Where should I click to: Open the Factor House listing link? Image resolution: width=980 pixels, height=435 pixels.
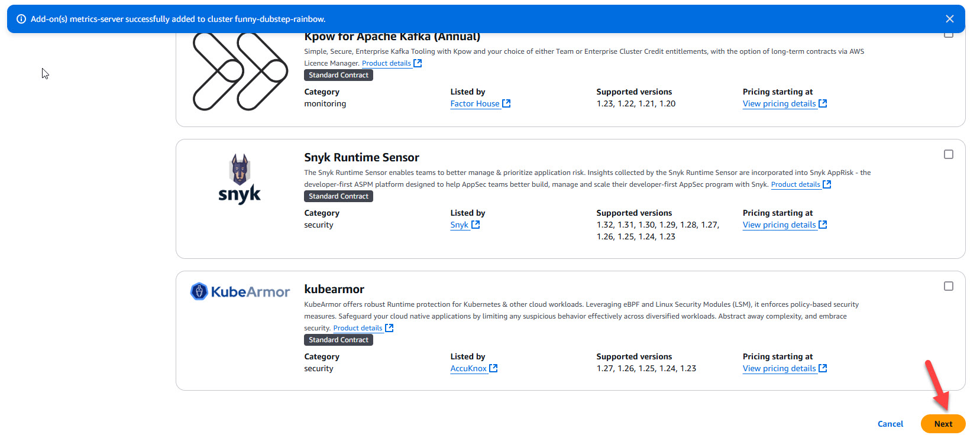tap(475, 103)
